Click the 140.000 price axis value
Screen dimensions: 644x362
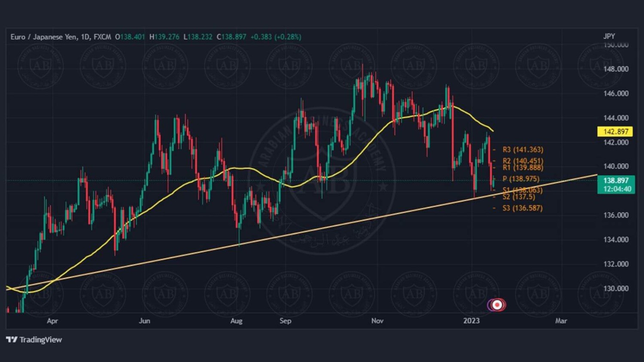click(616, 166)
